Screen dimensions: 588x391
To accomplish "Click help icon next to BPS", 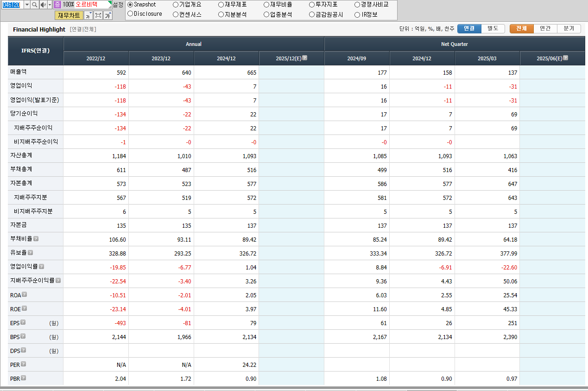I will tap(23, 336).
